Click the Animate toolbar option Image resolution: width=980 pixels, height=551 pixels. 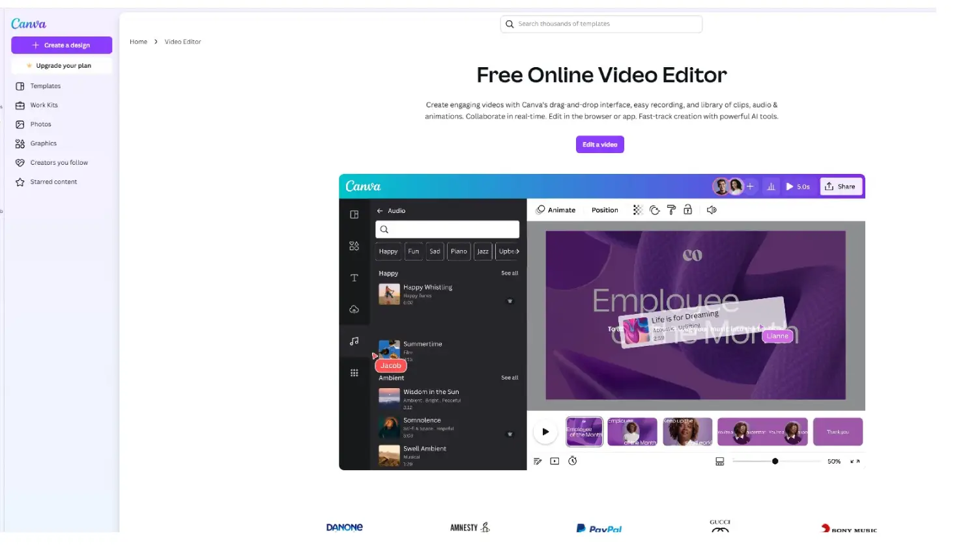[556, 210]
